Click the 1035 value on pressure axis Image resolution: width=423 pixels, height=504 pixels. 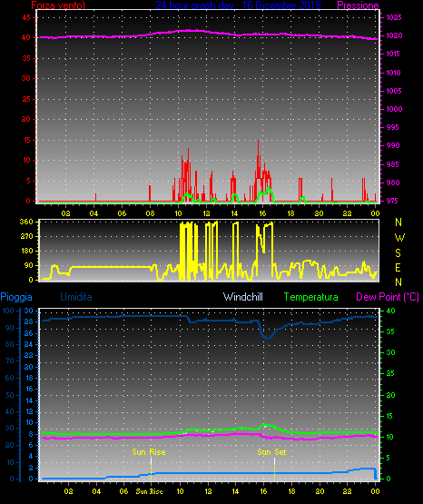pos(393,17)
